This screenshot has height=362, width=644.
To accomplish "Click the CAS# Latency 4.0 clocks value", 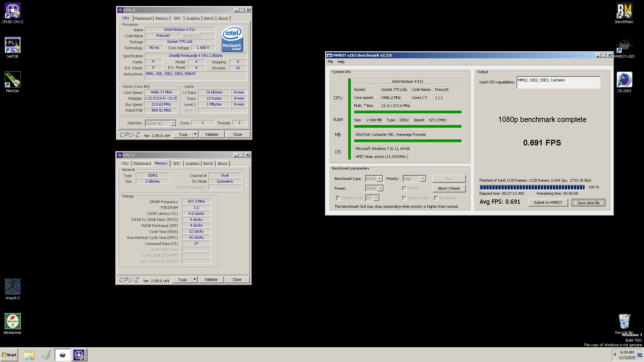I will 196,214.
